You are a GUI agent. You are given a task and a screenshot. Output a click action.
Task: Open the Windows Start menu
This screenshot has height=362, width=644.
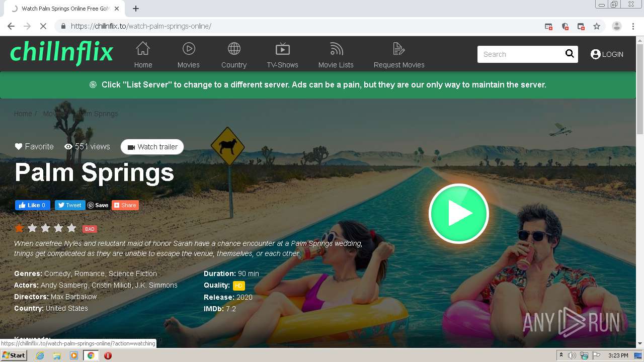point(14,355)
